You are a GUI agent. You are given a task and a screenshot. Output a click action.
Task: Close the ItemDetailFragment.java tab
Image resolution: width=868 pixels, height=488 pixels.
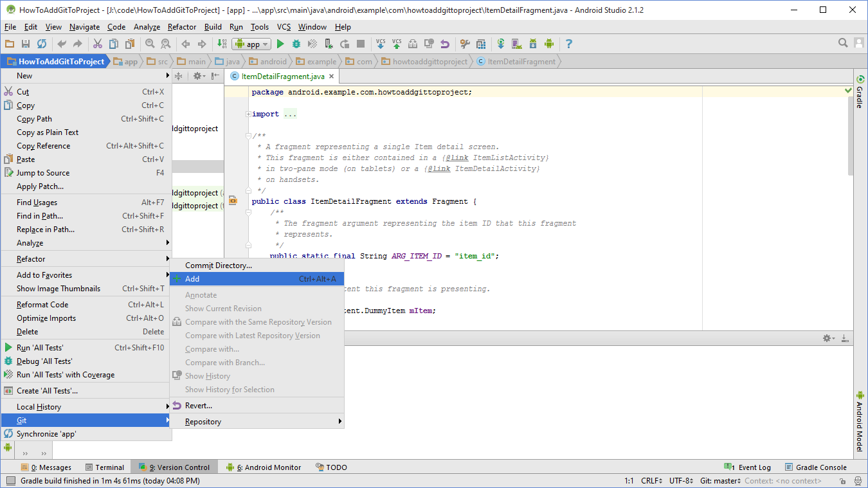tap(332, 77)
